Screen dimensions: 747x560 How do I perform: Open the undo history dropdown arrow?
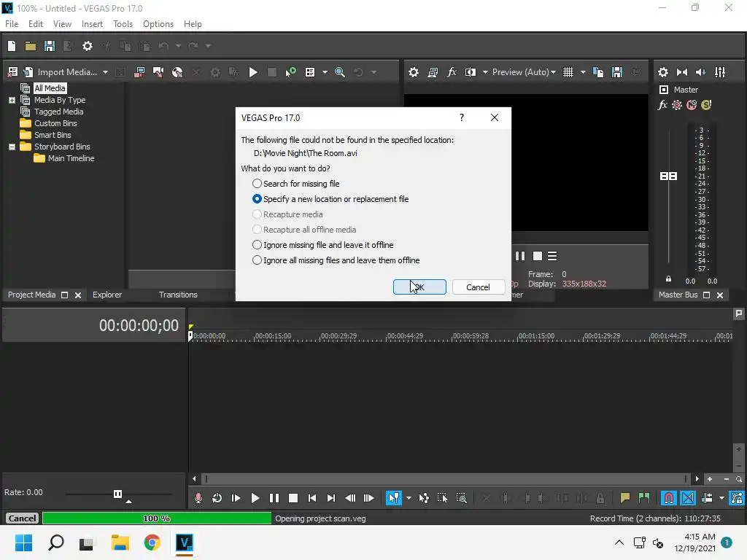[178, 46]
